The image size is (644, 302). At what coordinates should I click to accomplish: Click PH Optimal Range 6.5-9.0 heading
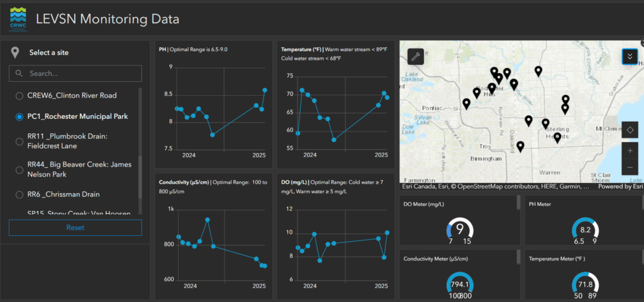pyautogui.click(x=194, y=49)
